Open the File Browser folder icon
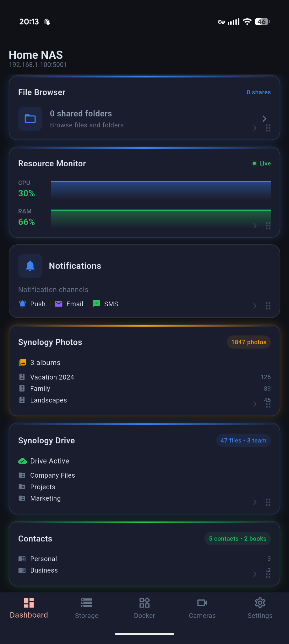 point(30,119)
